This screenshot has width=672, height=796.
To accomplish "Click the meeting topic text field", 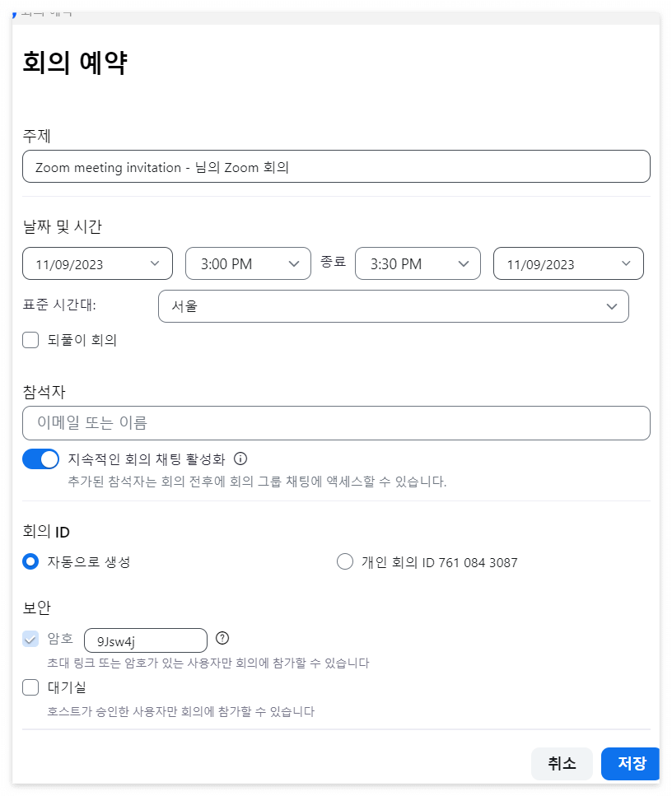I will tap(336, 166).
